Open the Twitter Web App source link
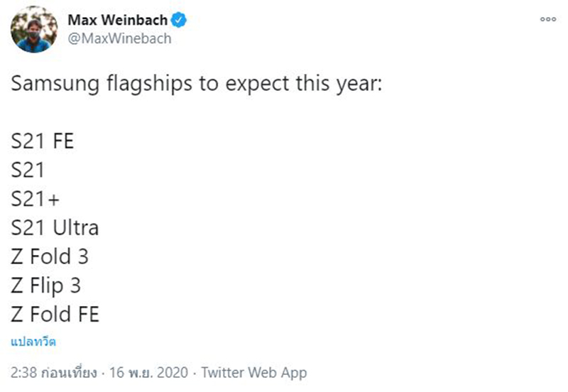Image resolution: width=568 pixels, height=392 pixels. [x=254, y=372]
